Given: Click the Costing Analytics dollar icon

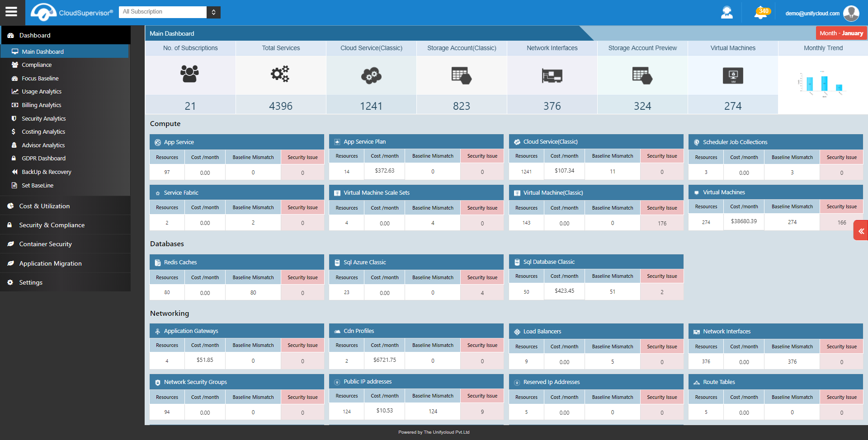Looking at the screenshot, I should pyautogui.click(x=14, y=131).
